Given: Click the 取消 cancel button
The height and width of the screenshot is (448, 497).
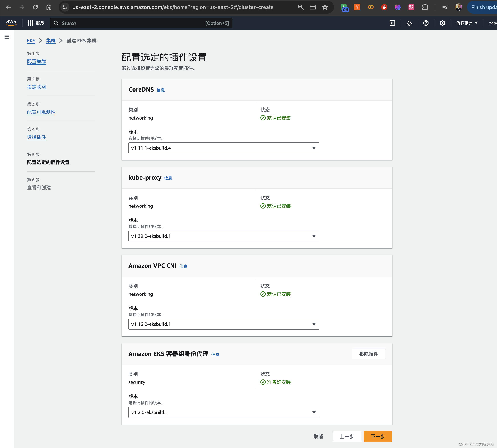Looking at the screenshot, I should (x=318, y=436).
